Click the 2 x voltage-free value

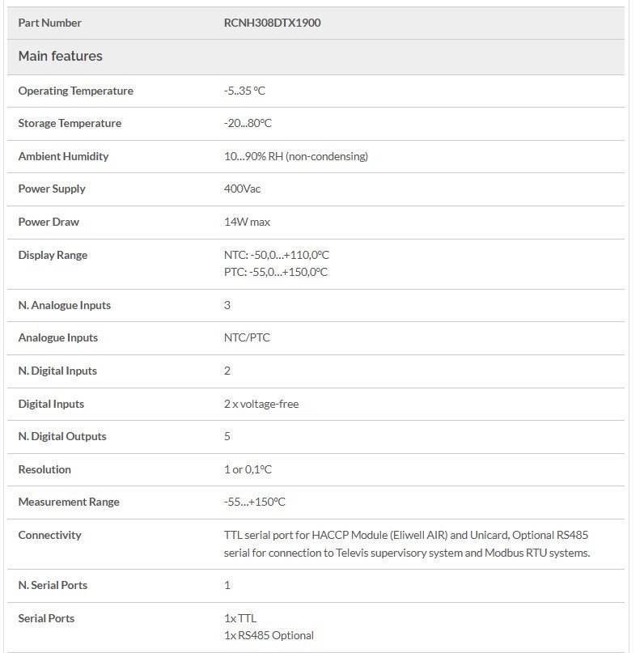[x=261, y=404]
